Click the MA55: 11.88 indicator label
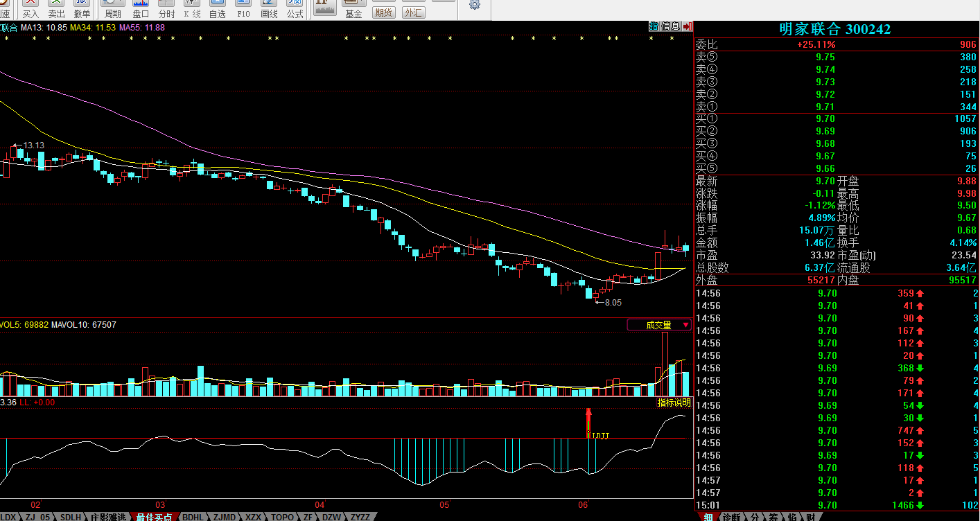 (142, 27)
